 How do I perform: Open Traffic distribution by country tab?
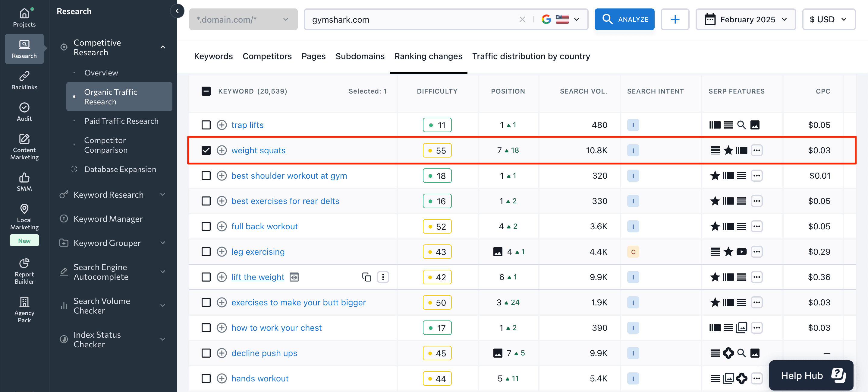(x=531, y=56)
